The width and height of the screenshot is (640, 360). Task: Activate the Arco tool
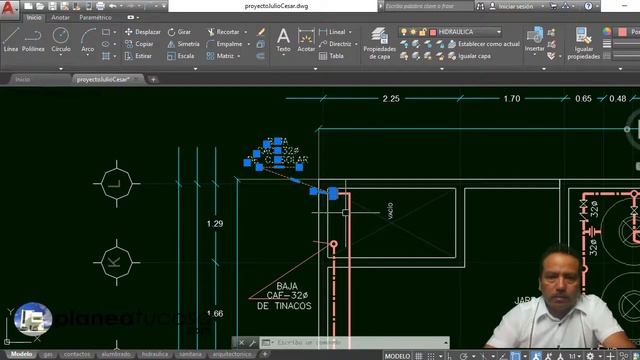[x=88, y=39]
